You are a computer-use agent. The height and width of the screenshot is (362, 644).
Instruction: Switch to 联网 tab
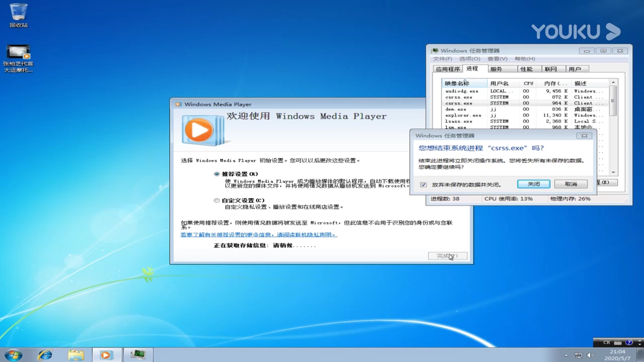553,69
